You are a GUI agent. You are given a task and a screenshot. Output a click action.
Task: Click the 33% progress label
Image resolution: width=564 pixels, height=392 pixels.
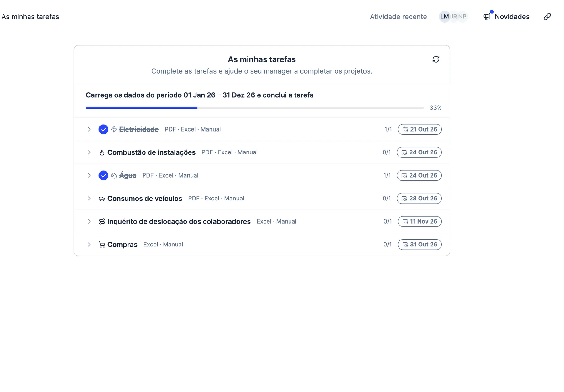[436, 108]
